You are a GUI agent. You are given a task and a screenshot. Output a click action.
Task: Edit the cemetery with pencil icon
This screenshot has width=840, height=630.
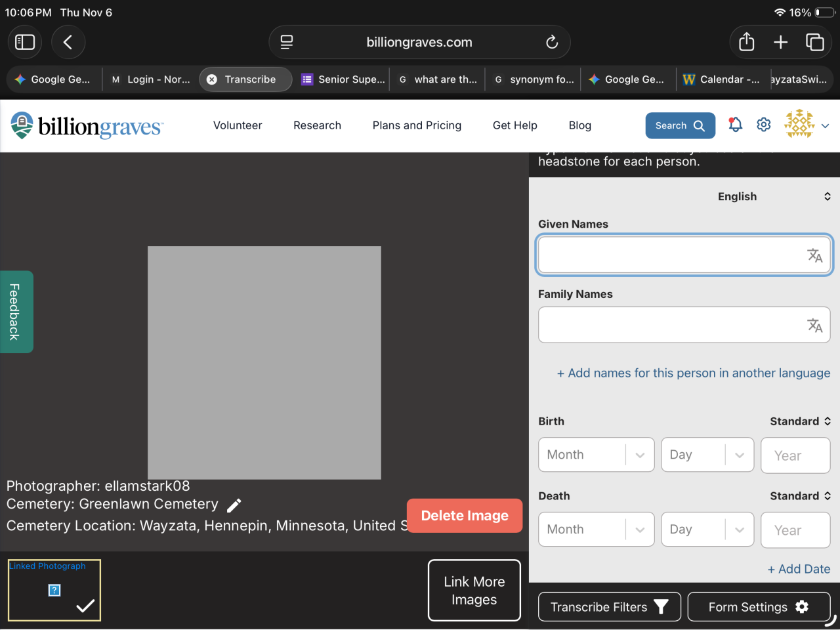(234, 505)
